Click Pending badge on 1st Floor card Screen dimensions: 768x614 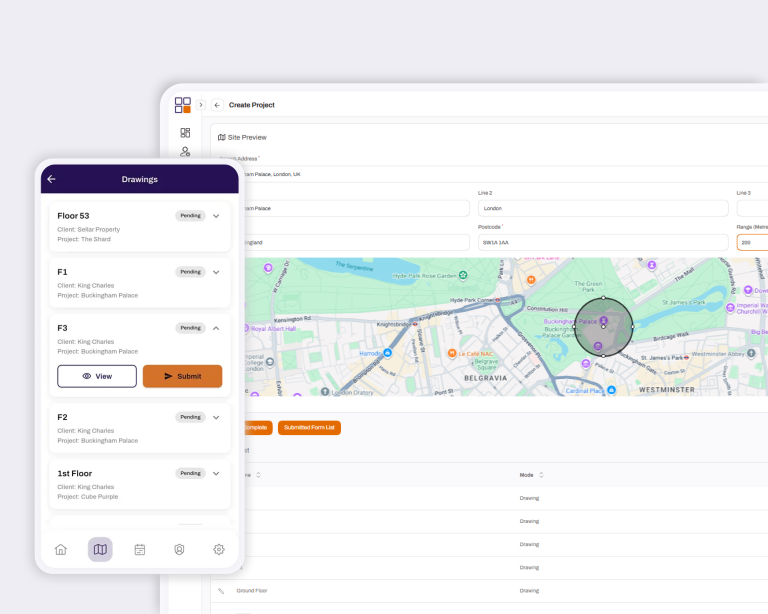191,473
